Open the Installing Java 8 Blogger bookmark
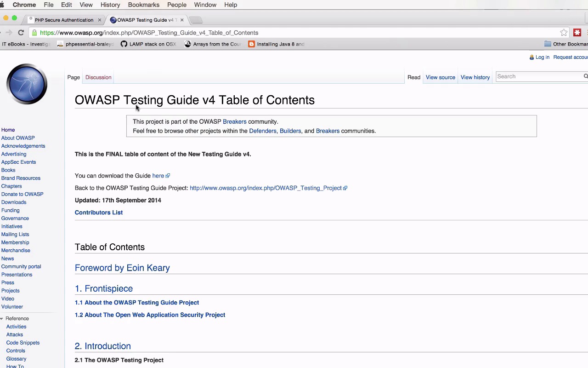The height and width of the screenshot is (368, 588). (x=276, y=44)
